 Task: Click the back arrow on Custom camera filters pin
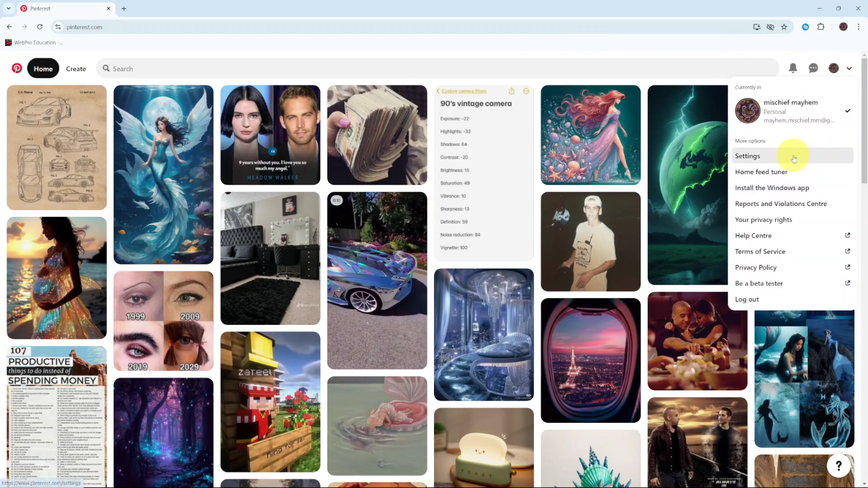438,91
